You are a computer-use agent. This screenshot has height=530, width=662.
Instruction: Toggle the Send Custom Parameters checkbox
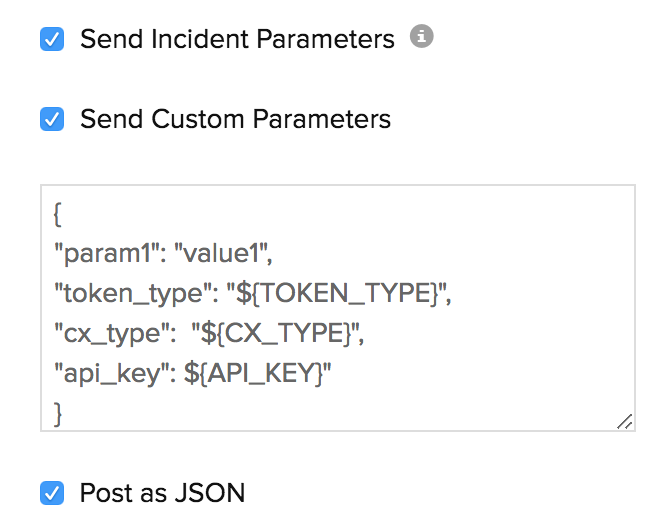(x=51, y=119)
